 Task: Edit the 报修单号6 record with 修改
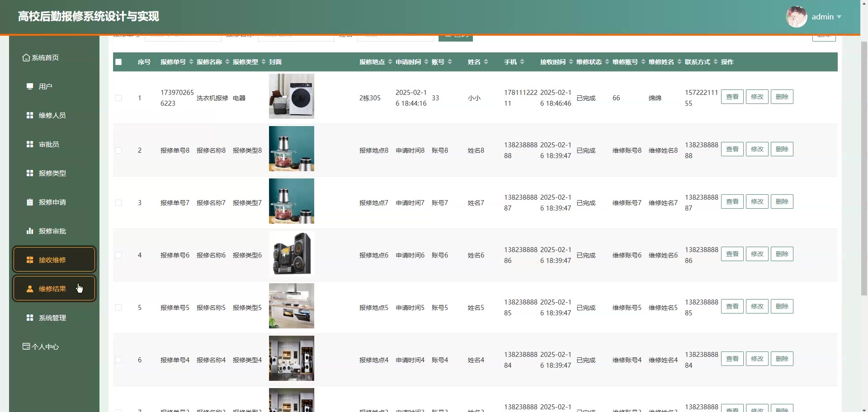pos(757,254)
